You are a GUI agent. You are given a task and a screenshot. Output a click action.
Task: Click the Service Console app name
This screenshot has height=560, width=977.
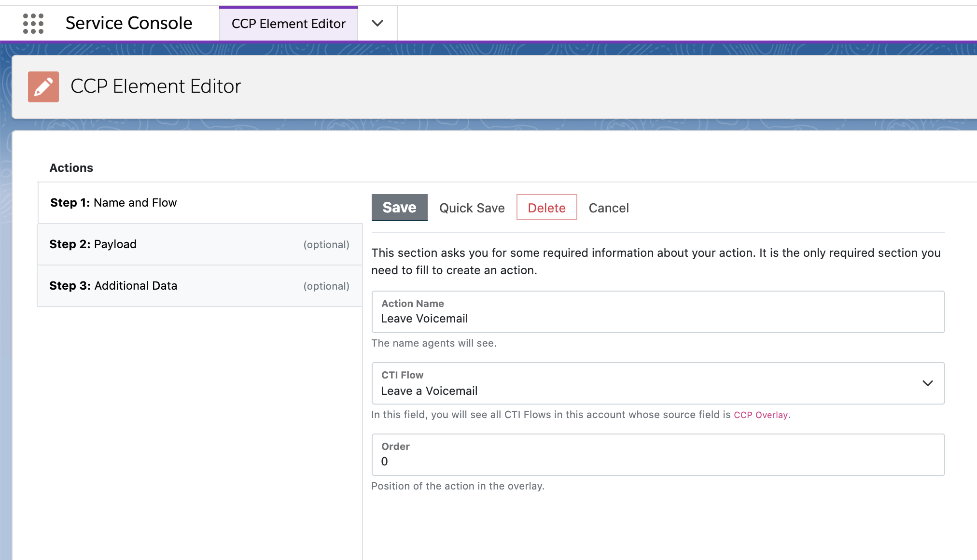click(x=129, y=23)
